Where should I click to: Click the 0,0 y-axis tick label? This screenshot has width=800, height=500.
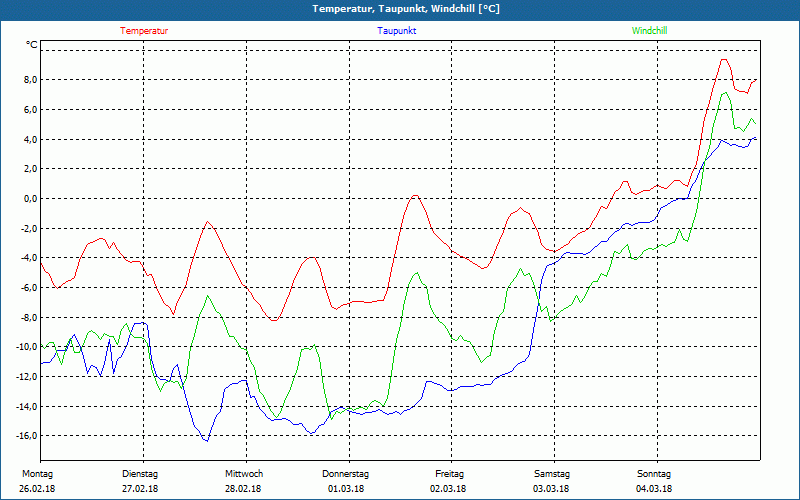pyautogui.click(x=30, y=199)
